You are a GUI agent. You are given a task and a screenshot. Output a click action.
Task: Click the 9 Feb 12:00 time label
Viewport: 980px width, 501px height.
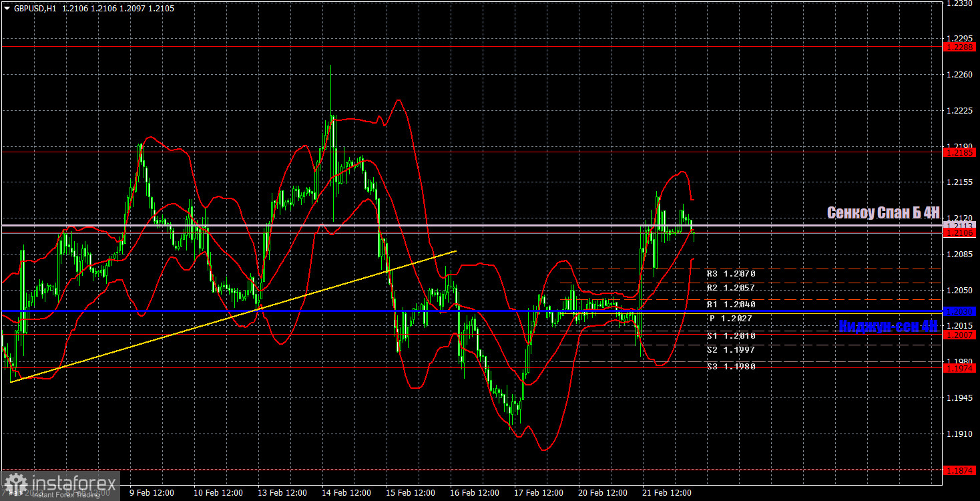[152, 493]
